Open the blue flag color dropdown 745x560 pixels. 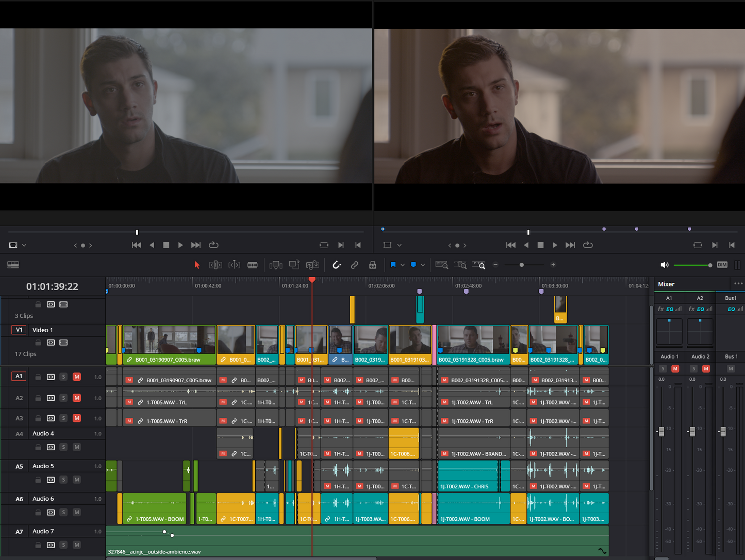403,265
